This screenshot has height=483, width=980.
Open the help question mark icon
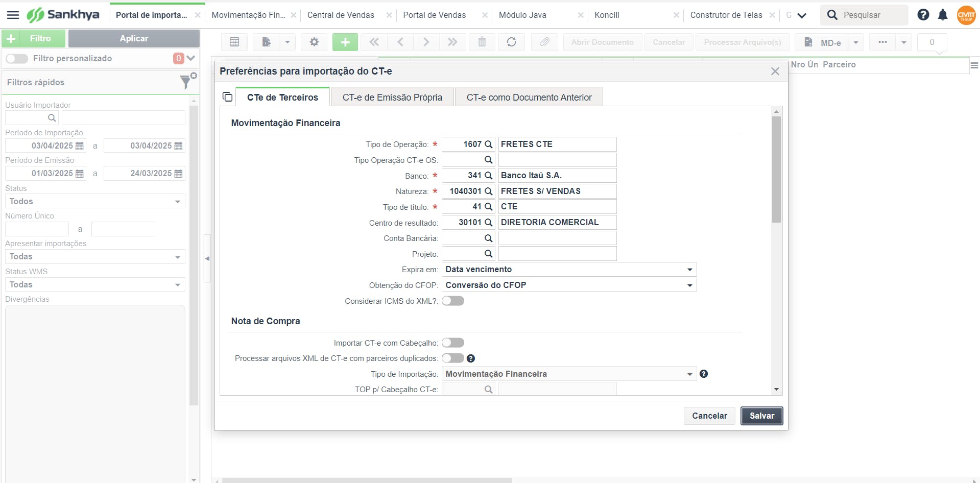[x=923, y=15]
